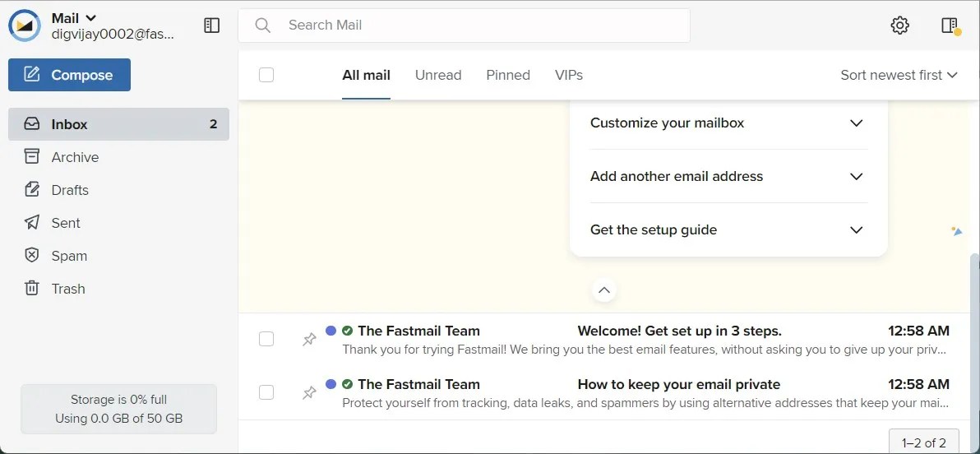This screenshot has height=454, width=980.
Task: Collapse the setup panel with the up-chevron button
Action: (604, 290)
